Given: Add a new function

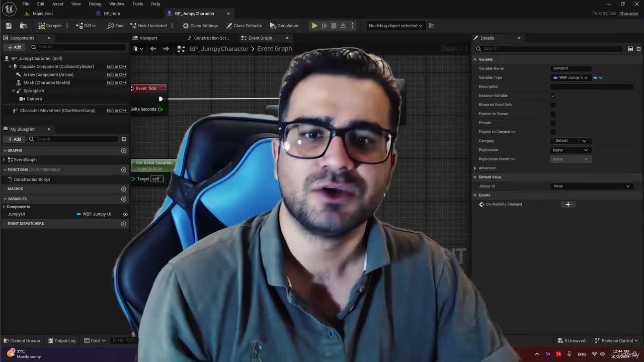Looking at the screenshot, I should [124, 170].
